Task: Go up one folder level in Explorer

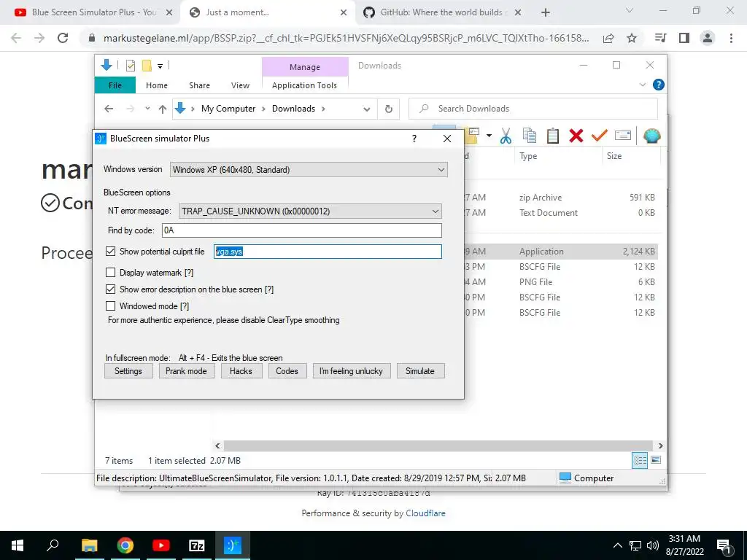Action: (x=163, y=109)
